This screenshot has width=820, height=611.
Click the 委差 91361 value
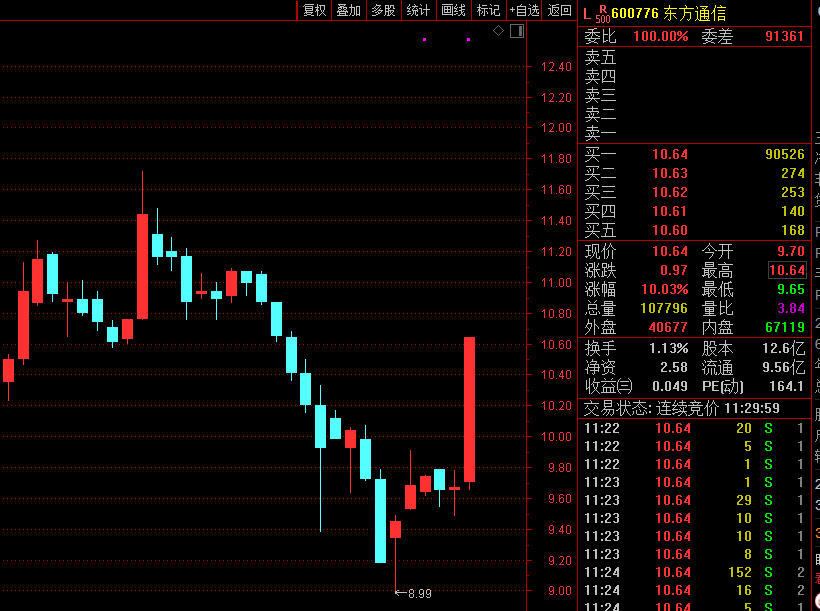coord(784,36)
